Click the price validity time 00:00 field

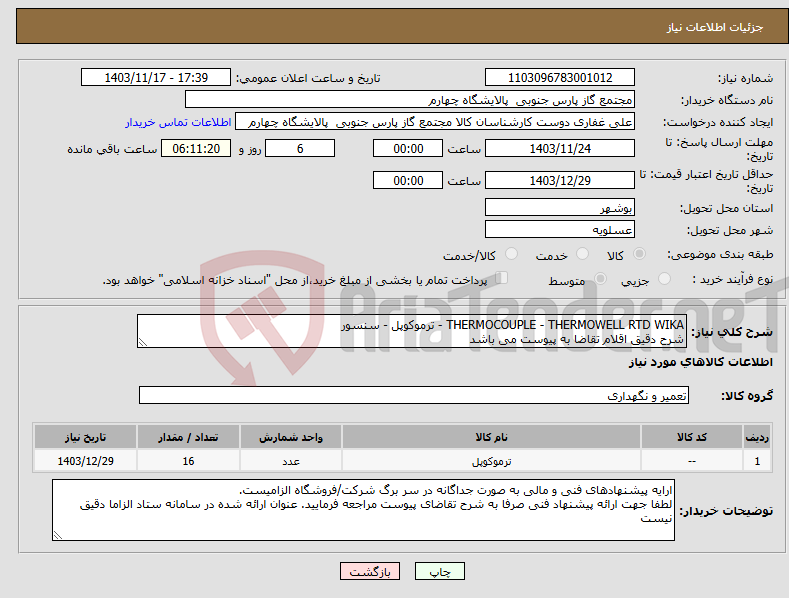click(x=408, y=180)
